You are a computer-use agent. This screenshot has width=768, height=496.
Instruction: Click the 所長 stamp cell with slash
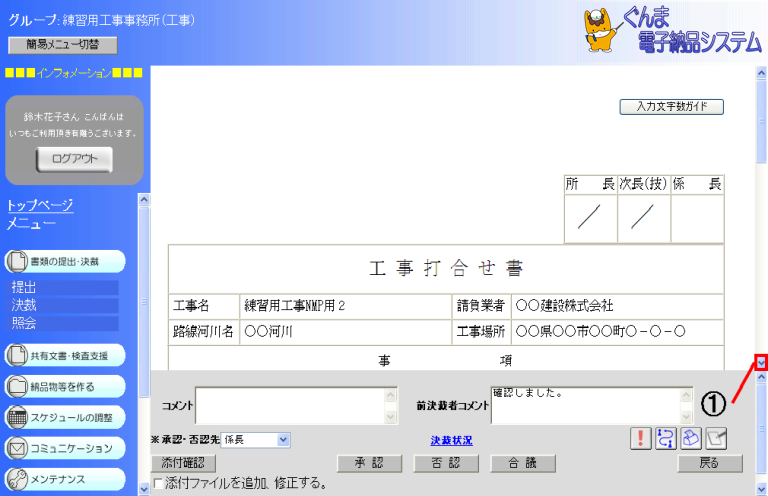coord(591,218)
